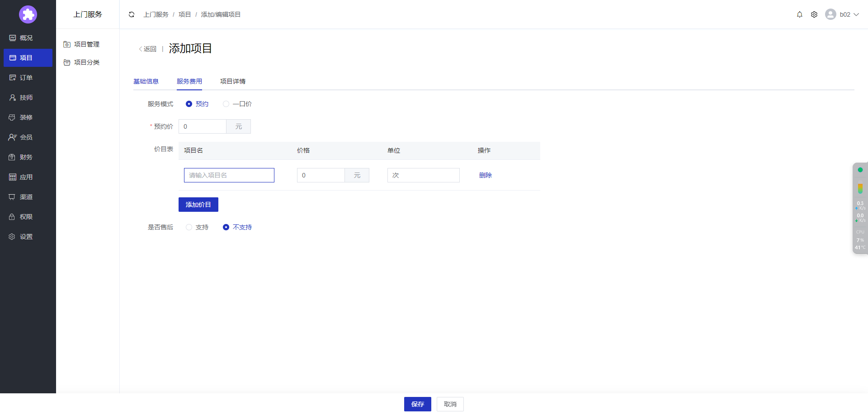Click 上门服务 breadcrumb link
868x415 pixels.
tap(156, 14)
